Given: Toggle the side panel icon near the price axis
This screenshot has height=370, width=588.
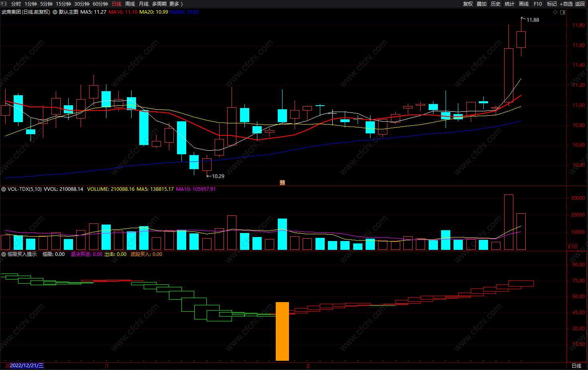Looking at the screenshot, I should (x=563, y=12).
